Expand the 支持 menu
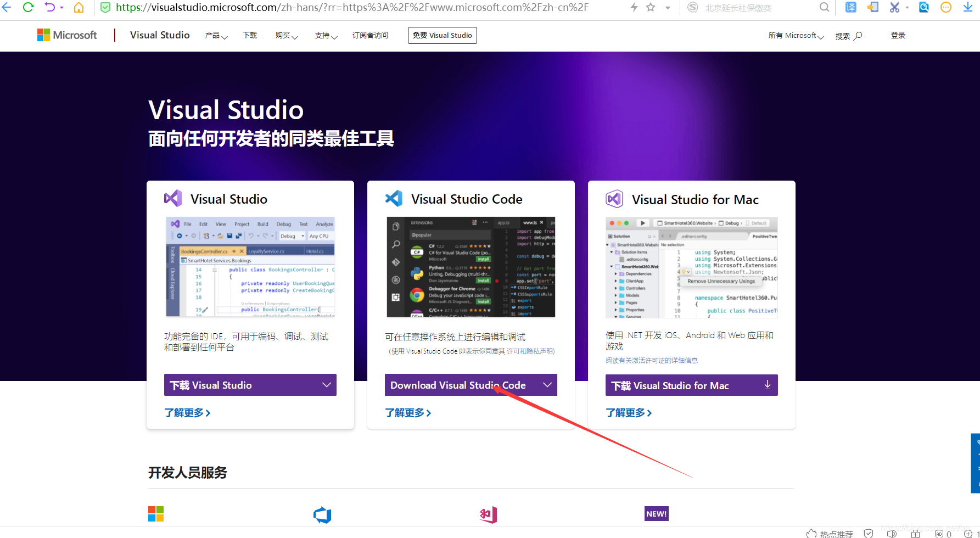 point(326,35)
